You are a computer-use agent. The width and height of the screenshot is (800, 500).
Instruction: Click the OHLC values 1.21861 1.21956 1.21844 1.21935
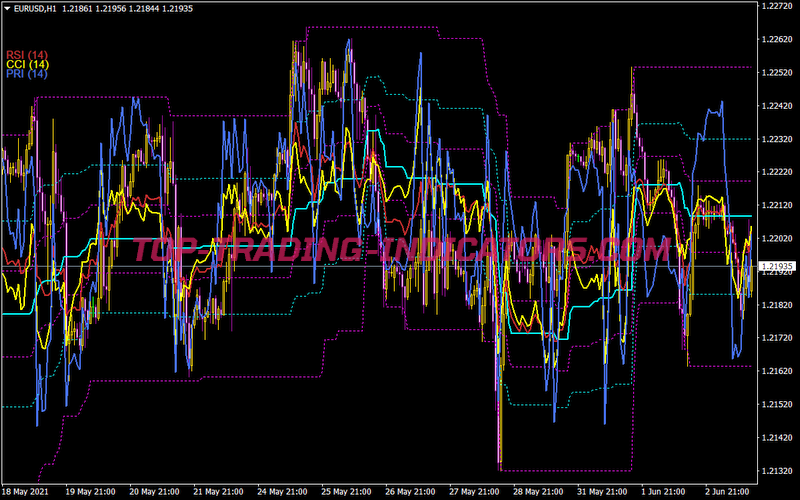[128, 9]
